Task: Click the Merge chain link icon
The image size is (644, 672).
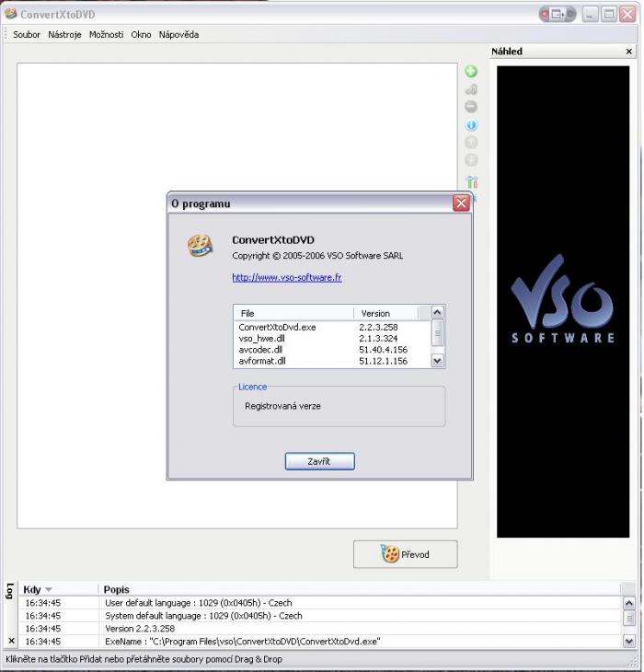Action: [x=471, y=89]
